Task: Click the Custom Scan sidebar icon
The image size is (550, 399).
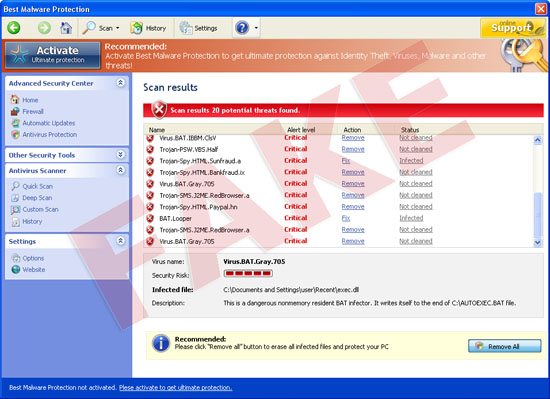Action: 15,210
